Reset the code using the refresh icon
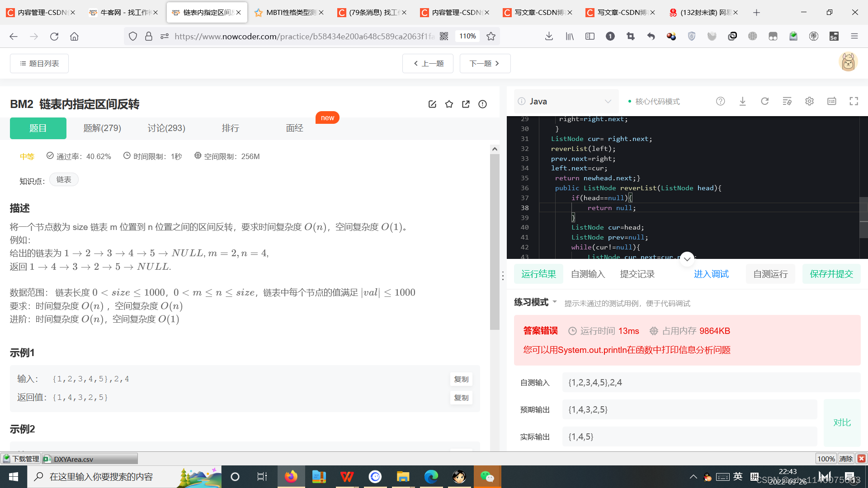The width and height of the screenshot is (868, 488). pyautogui.click(x=764, y=101)
